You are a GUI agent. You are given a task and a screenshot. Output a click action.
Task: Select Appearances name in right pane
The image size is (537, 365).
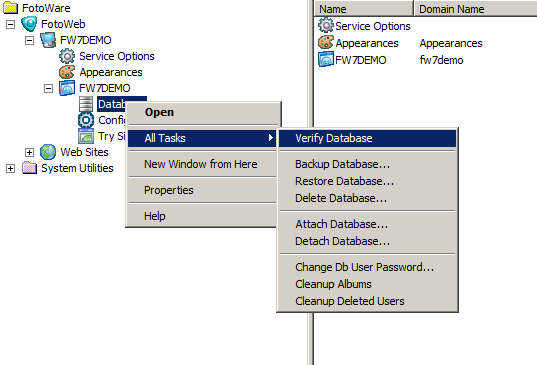(x=367, y=43)
